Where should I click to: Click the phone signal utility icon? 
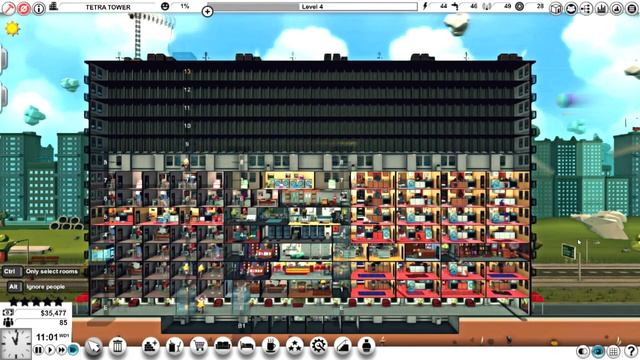point(487,7)
